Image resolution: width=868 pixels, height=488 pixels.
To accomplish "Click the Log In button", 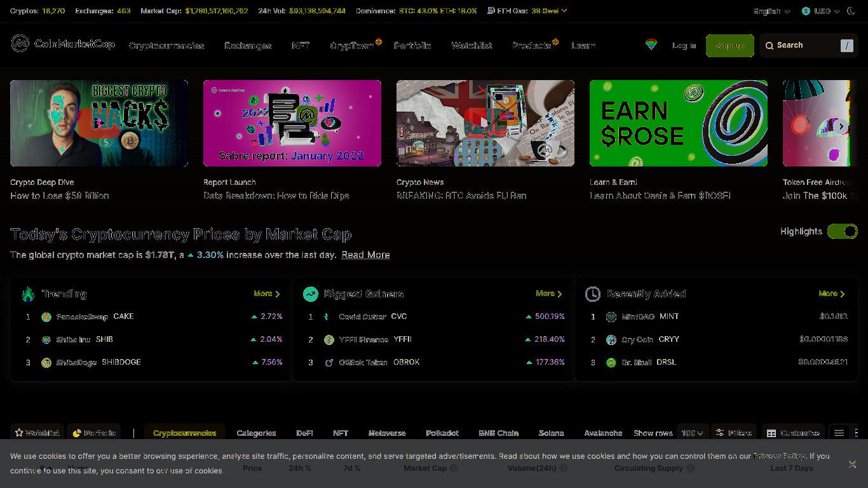I will 684,46.
